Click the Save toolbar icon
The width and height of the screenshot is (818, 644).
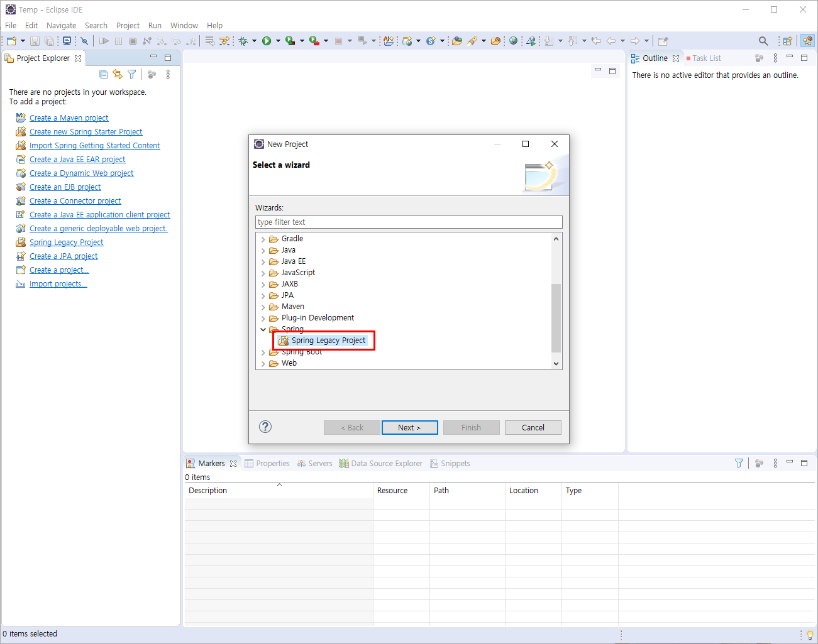(x=35, y=41)
